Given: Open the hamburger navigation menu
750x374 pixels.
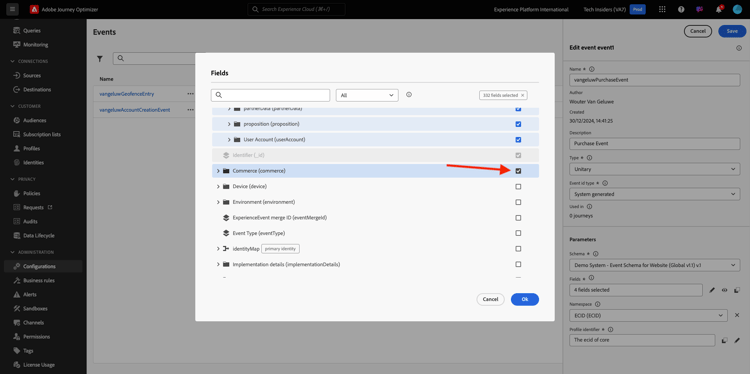Looking at the screenshot, I should tap(12, 9).
